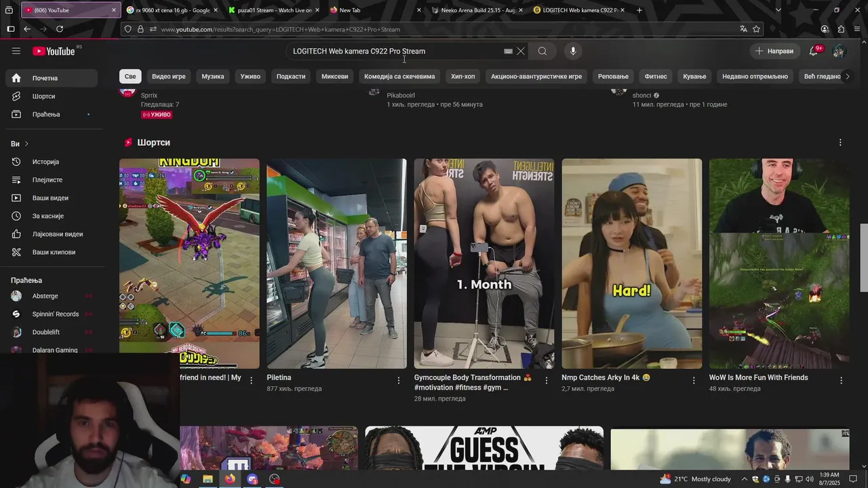
Task: Play the '1. Month' gym transformation thumbnail
Action: 484,264
